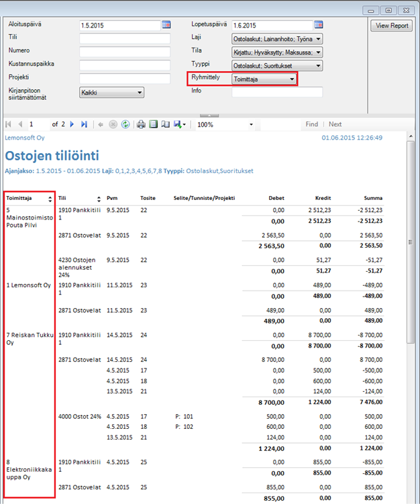Viewport: 420px width, 504px height.
Task: Click the Lopetuspäivä date field
Action: click(272, 26)
